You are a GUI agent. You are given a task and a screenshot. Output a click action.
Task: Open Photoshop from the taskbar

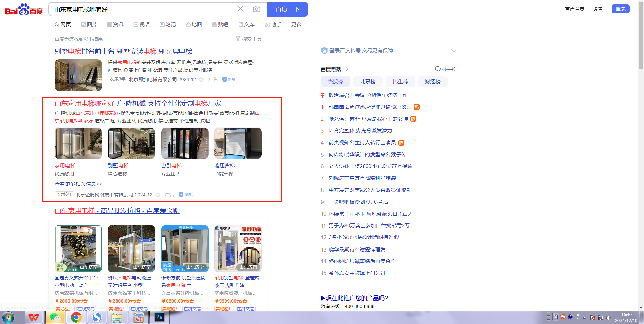click(x=159, y=317)
